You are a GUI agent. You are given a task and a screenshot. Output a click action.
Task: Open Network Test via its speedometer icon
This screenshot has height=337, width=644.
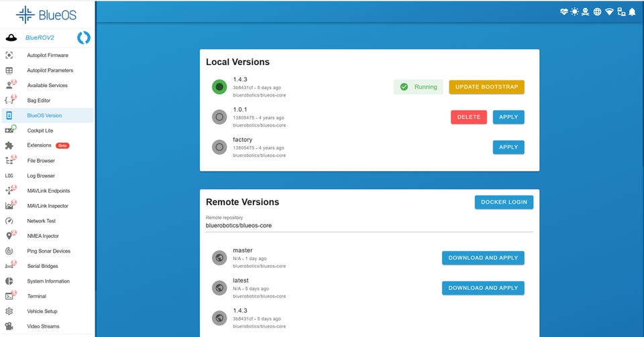click(9, 221)
